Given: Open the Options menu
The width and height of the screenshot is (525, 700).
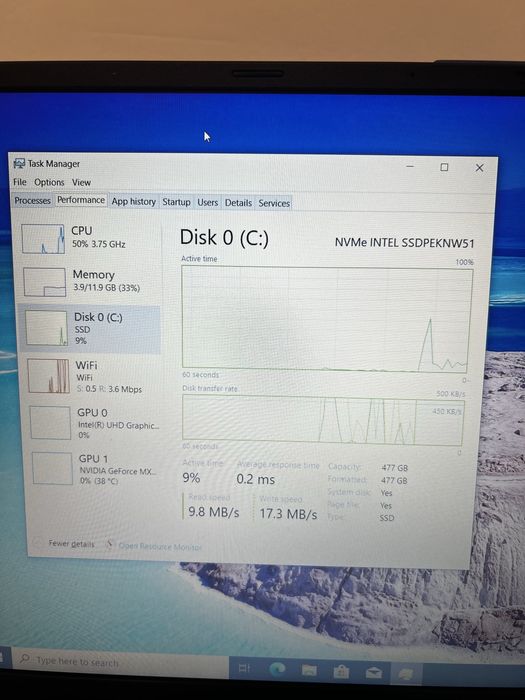Looking at the screenshot, I should [x=49, y=182].
